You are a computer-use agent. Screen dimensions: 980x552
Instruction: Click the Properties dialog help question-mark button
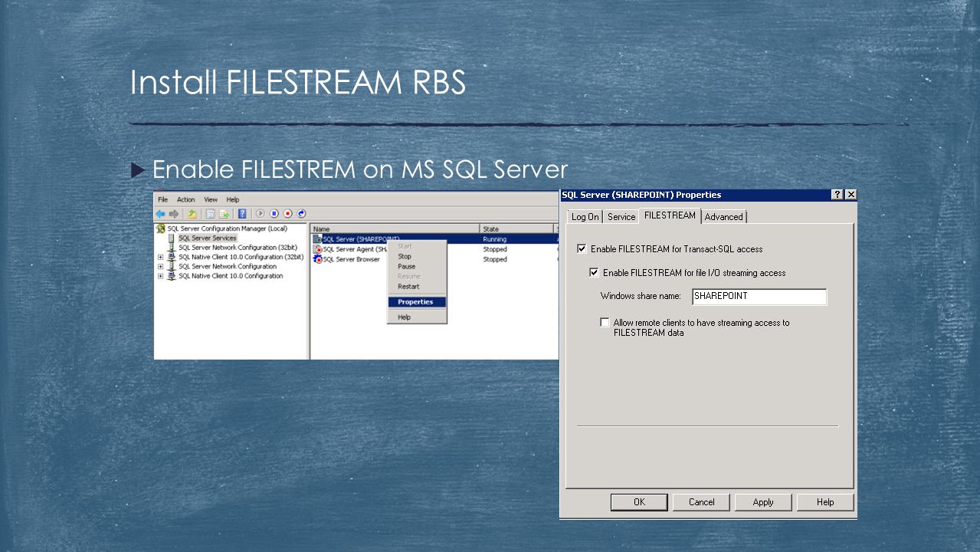(837, 195)
